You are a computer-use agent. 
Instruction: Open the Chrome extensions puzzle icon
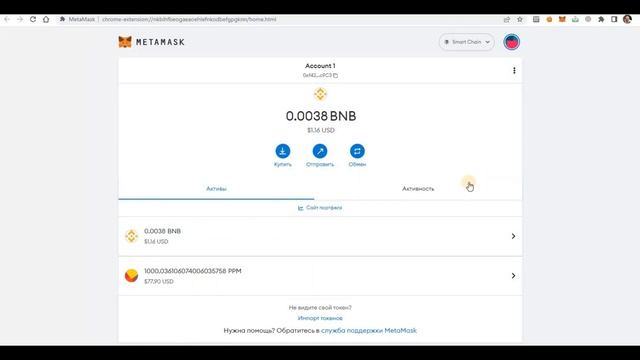point(601,19)
